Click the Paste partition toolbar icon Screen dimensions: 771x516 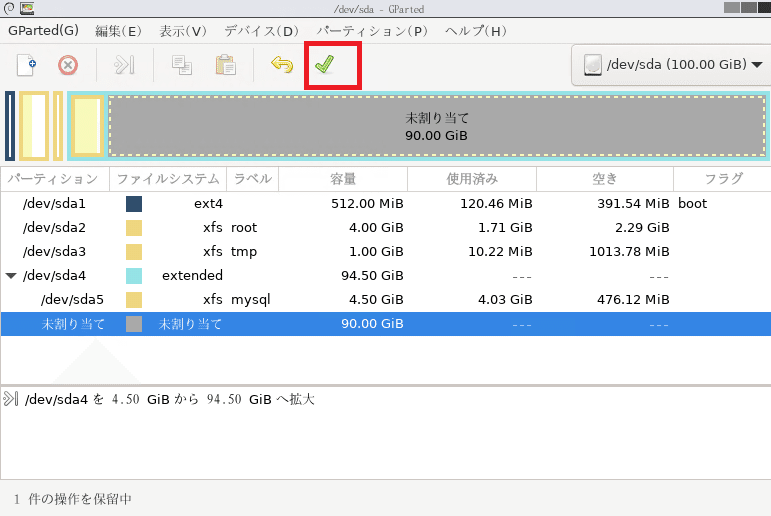point(226,65)
